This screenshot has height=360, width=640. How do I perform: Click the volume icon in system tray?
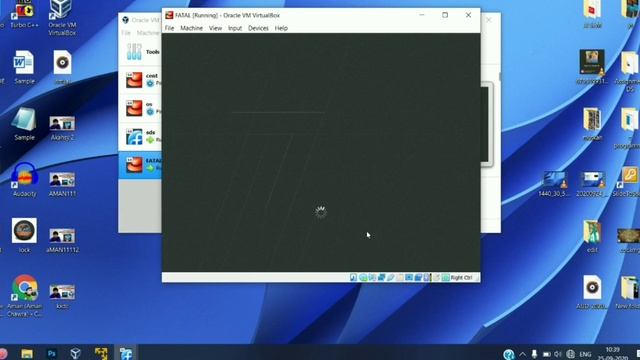(x=558, y=354)
